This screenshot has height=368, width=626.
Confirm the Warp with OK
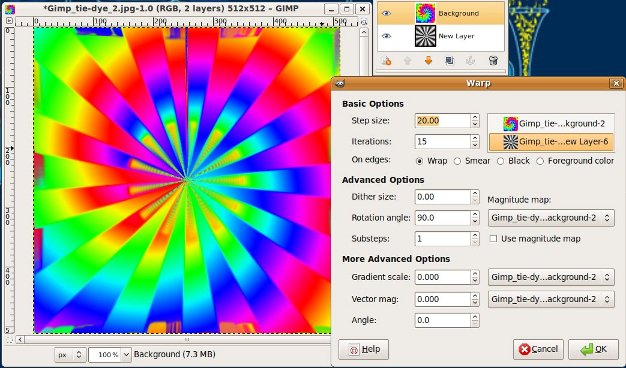593,349
